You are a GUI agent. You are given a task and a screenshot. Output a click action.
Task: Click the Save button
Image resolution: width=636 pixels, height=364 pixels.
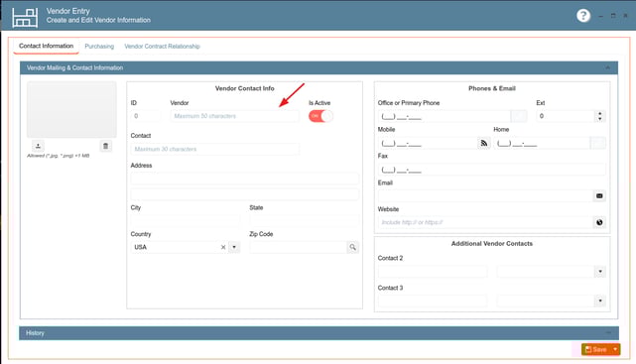click(x=596, y=349)
